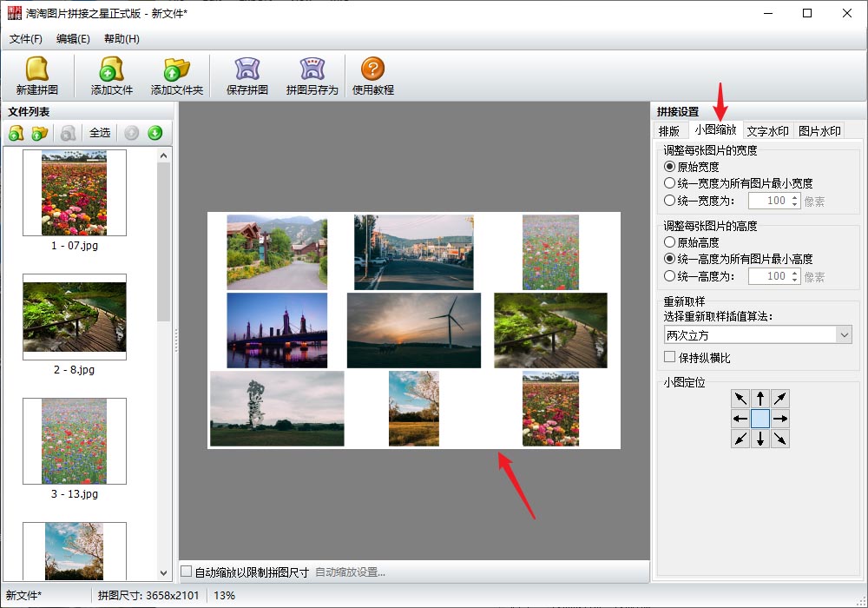Click the 全选 button in file list

(x=100, y=133)
